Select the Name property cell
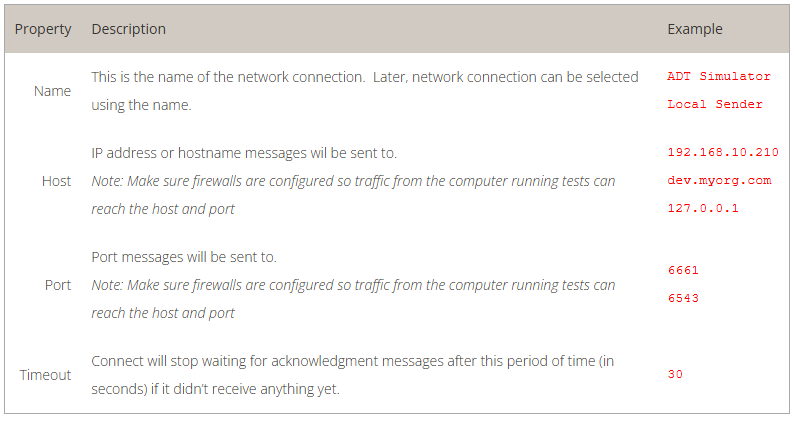 click(x=52, y=91)
